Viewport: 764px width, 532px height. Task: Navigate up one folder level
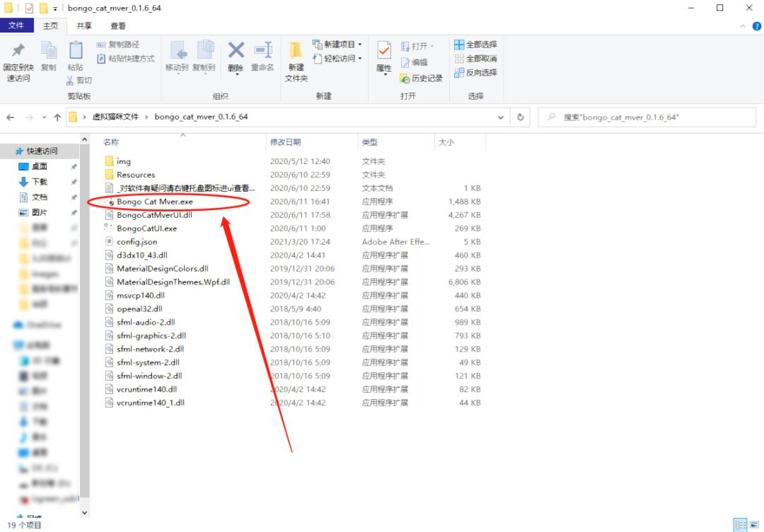coord(57,117)
